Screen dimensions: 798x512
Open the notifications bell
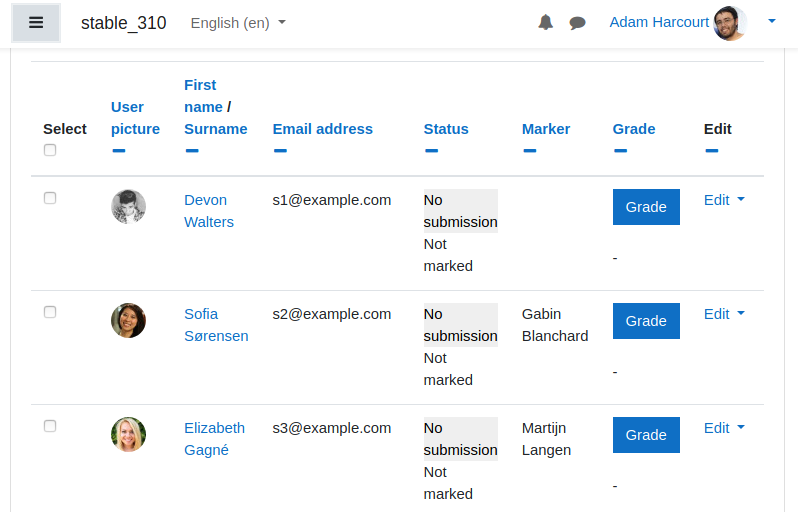click(546, 22)
